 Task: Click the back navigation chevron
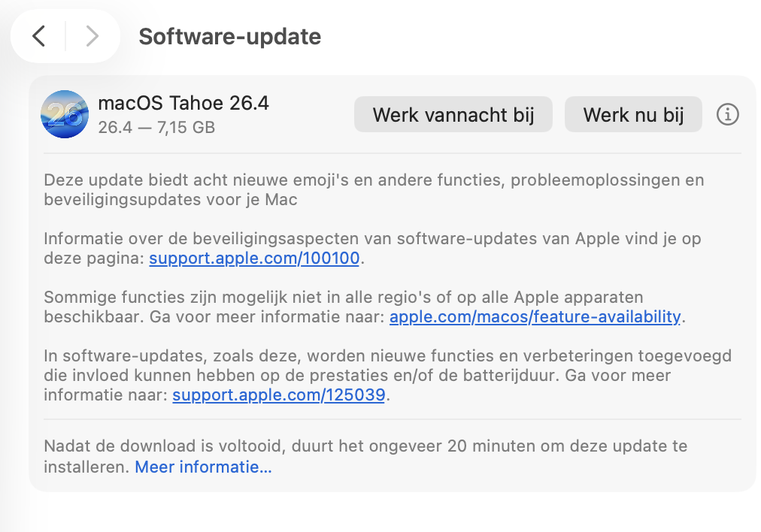[x=39, y=35]
